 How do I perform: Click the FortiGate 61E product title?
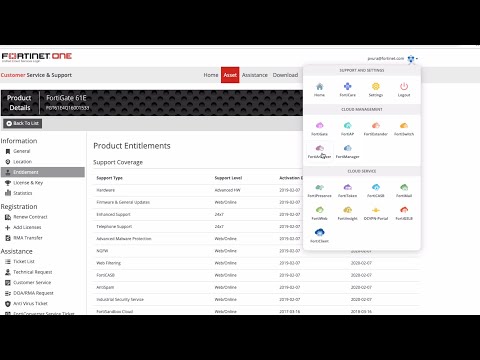click(66, 98)
